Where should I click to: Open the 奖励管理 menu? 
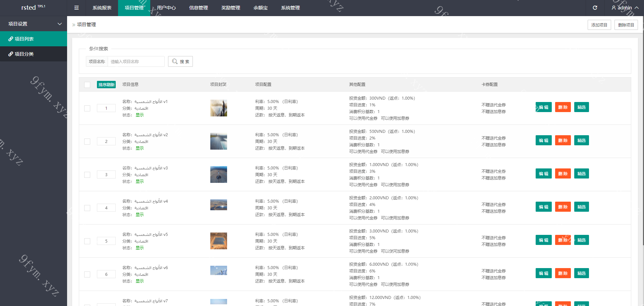231,8
